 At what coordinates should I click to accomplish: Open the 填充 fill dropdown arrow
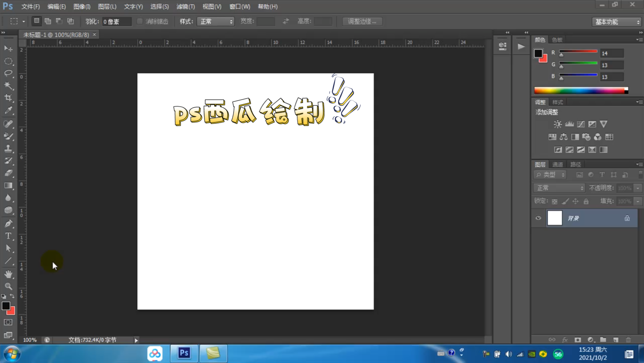pyautogui.click(x=638, y=202)
